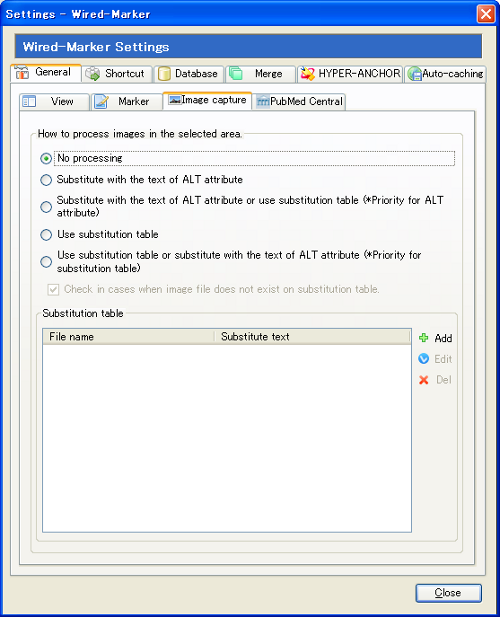The image size is (500, 617).
Task: Click the Shortcut tab icon
Action: tap(93, 74)
